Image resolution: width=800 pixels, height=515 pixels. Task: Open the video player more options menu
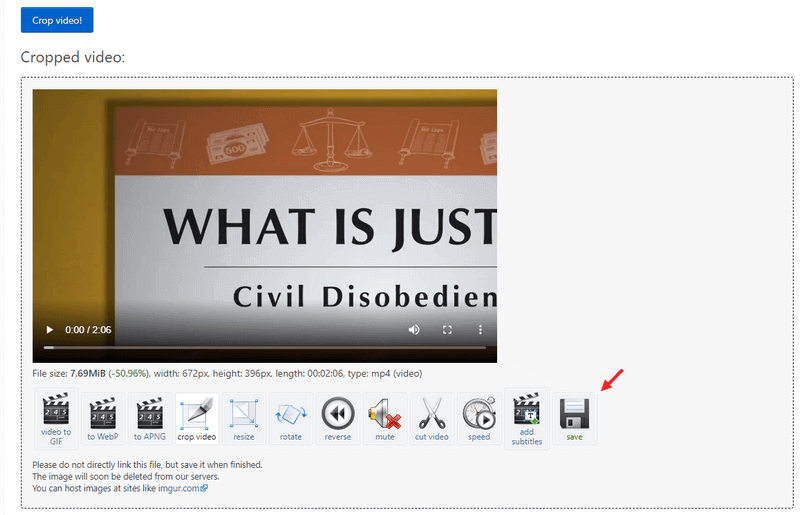click(480, 330)
